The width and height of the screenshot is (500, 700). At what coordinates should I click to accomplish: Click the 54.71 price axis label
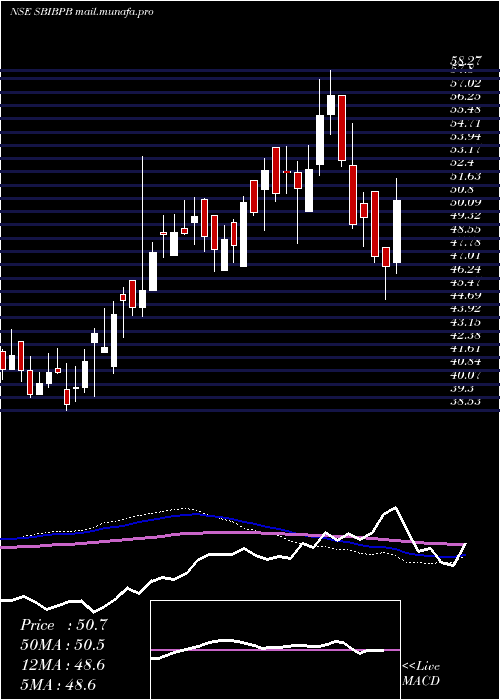pos(464,123)
